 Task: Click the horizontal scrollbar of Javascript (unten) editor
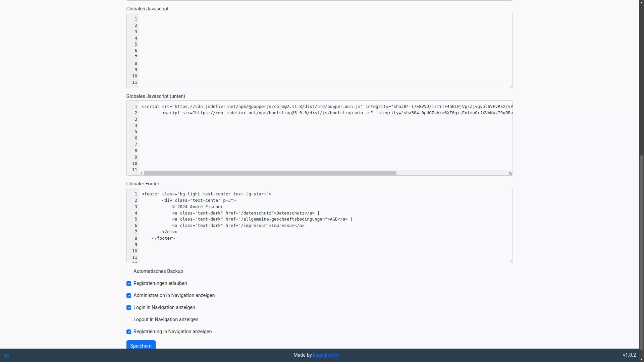(270, 173)
